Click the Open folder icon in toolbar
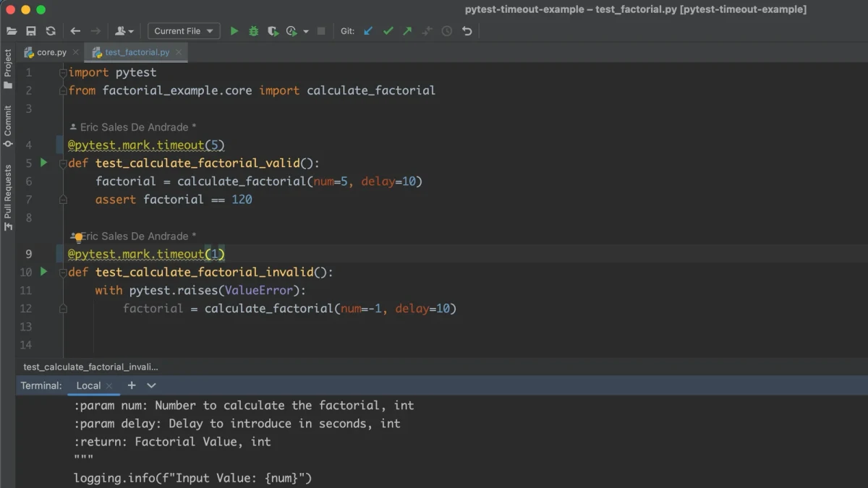 pos(12,31)
